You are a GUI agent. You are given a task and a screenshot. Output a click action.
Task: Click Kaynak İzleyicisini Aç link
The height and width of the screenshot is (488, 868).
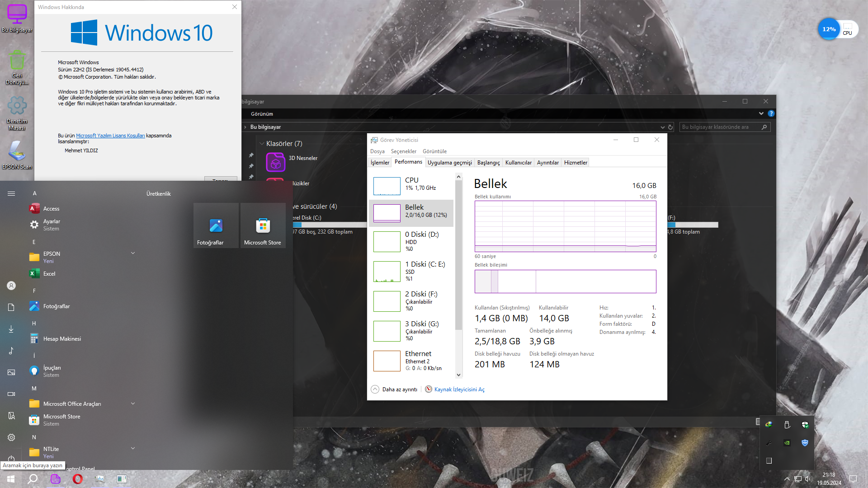tap(459, 389)
